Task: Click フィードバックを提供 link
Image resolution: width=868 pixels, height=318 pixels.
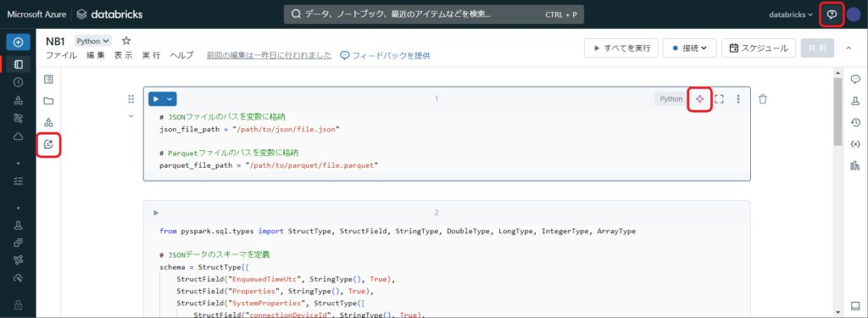Action: click(x=386, y=55)
